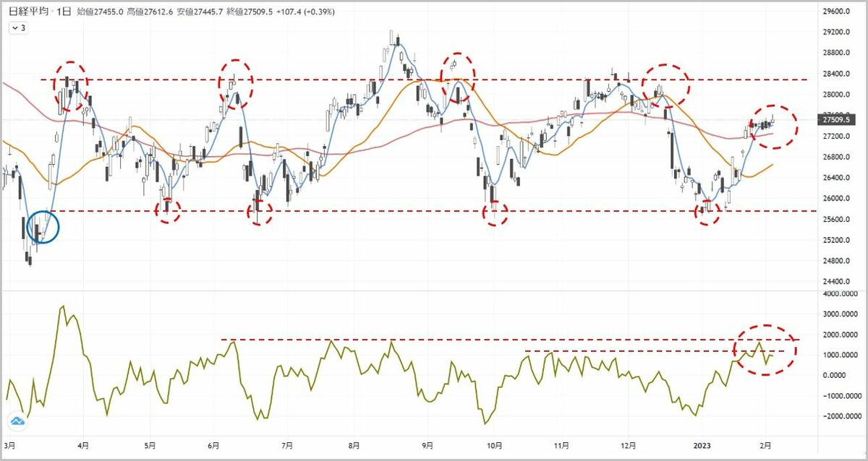Click the lower horizontal dashed support line
This screenshot has height=461, width=868.
(362, 211)
